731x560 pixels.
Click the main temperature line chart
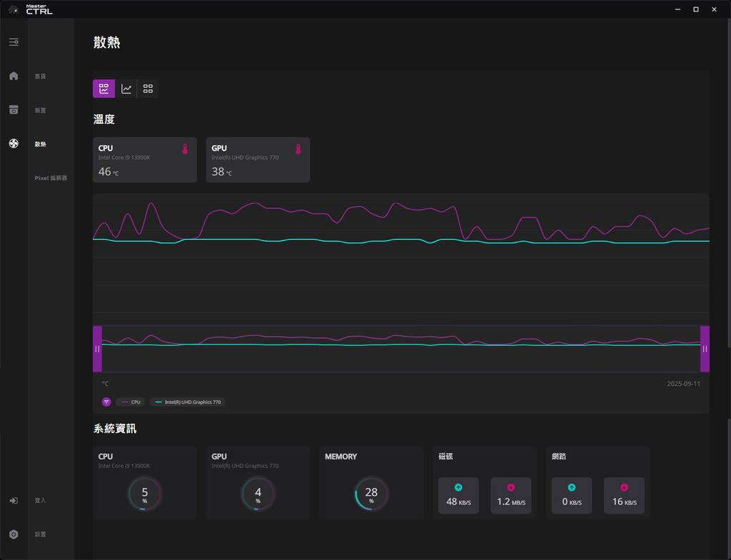pyautogui.click(x=401, y=258)
